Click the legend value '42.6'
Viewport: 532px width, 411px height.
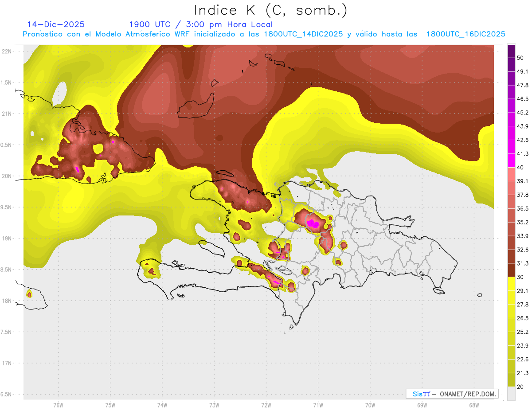point(523,140)
